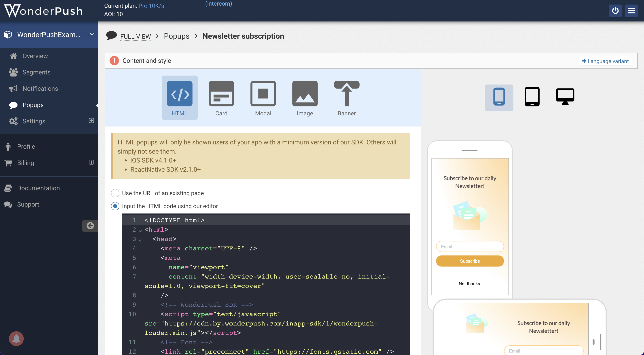The width and height of the screenshot is (644, 355).
Task: Open the hamburger menu in header
Action: pos(631,11)
